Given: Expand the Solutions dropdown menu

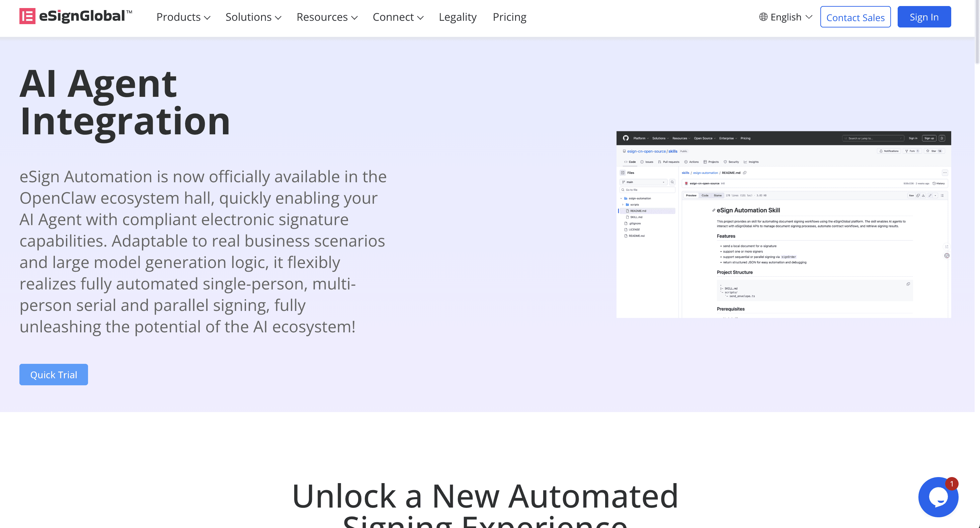Looking at the screenshot, I should [253, 17].
